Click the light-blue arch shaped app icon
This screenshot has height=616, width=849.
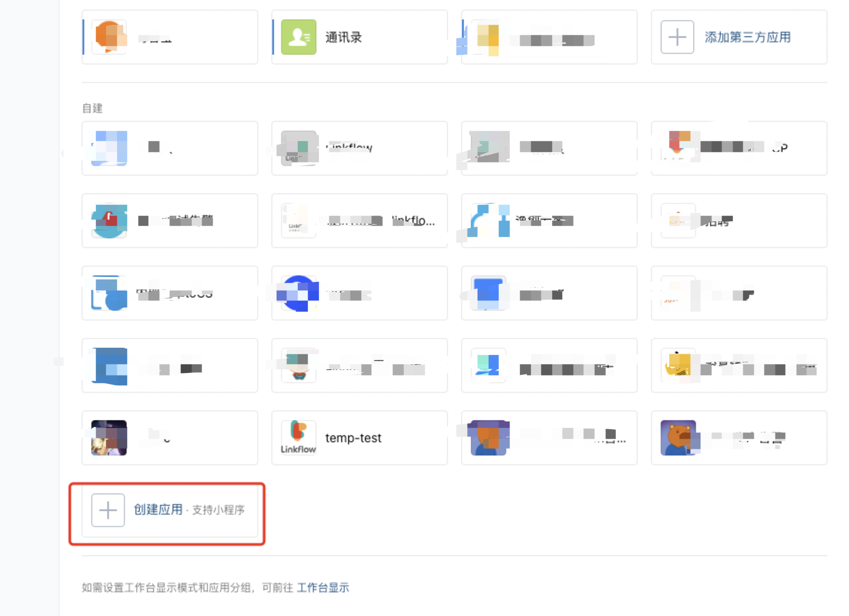pyautogui.click(x=488, y=220)
